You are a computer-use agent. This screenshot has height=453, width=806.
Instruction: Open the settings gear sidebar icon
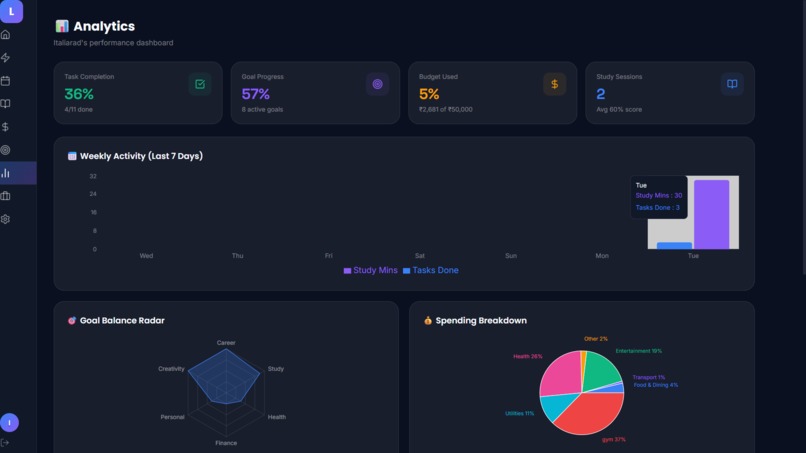[6, 219]
